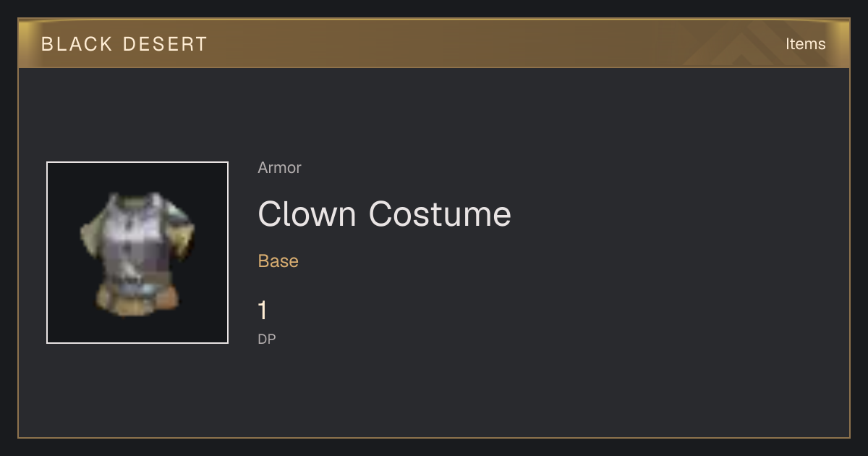Click the word Costume in the title
The width and height of the screenshot is (868, 456).
(440, 214)
